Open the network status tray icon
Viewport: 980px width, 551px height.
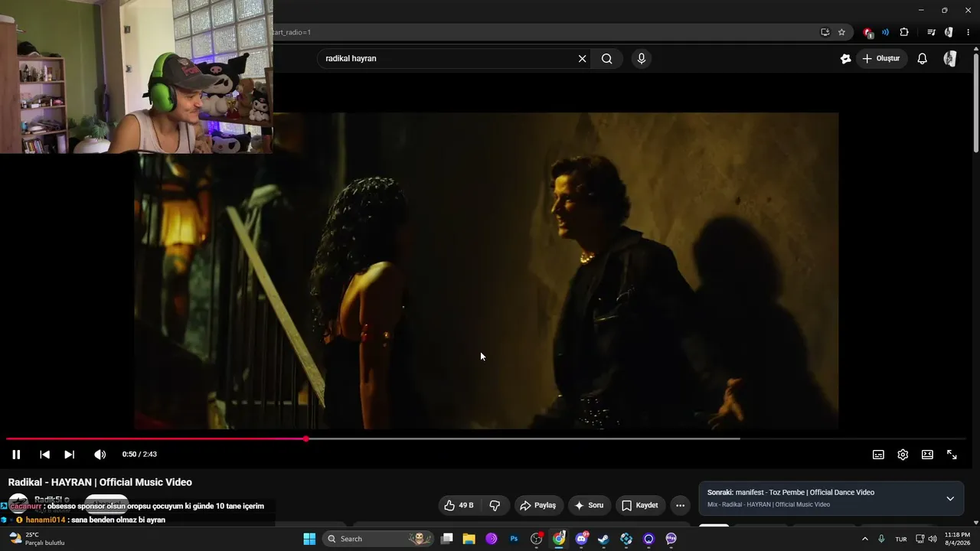920,539
